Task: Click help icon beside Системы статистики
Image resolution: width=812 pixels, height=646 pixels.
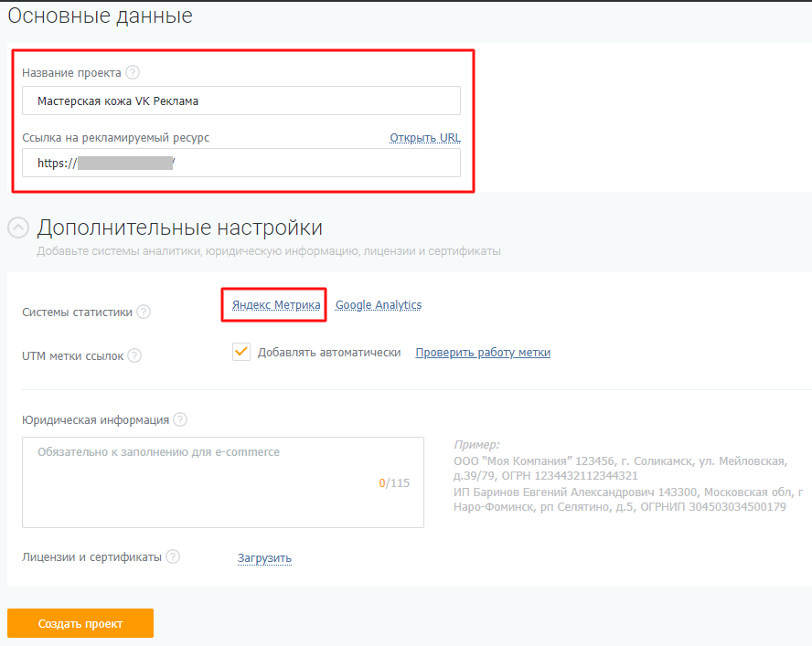Action: [x=144, y=312]
